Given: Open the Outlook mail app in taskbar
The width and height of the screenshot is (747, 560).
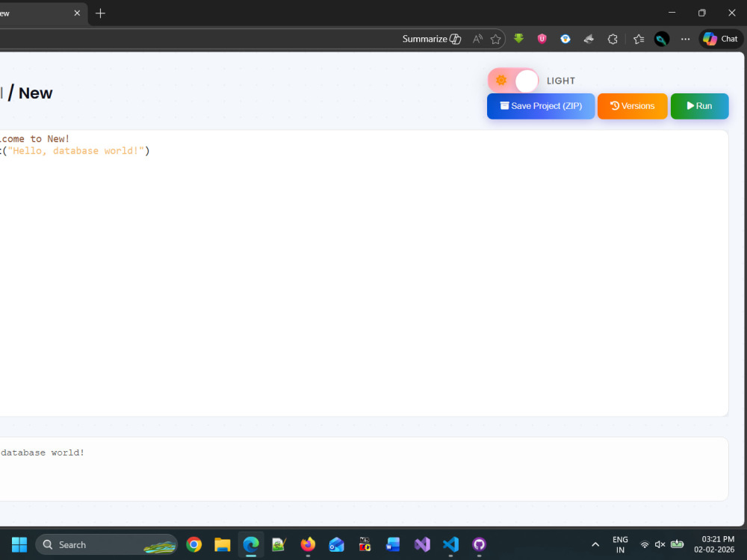Looking at the screenshot, I should 336,544.
